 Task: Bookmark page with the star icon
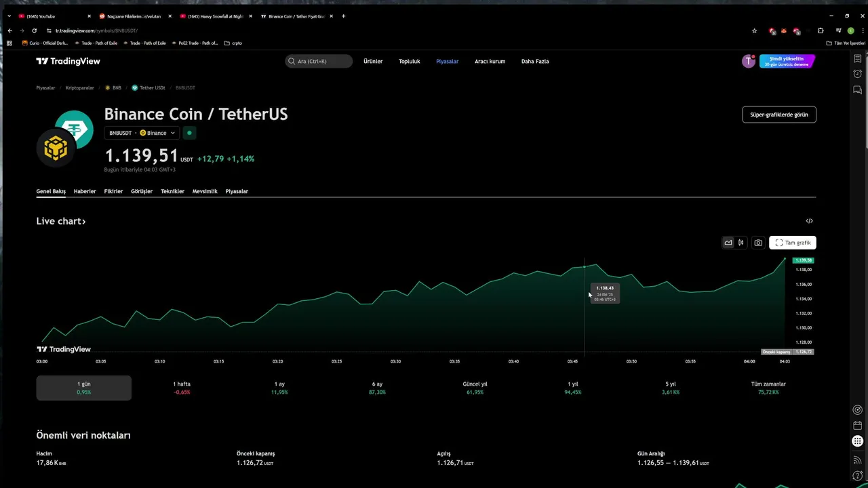pos(754,30)
